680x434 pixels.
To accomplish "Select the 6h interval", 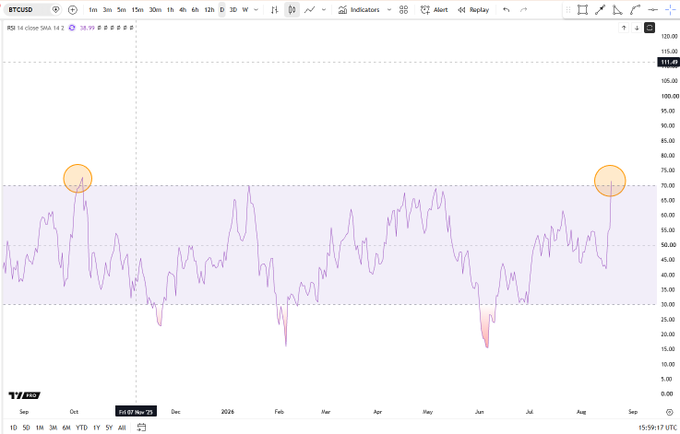I will (x=195, y=10).
